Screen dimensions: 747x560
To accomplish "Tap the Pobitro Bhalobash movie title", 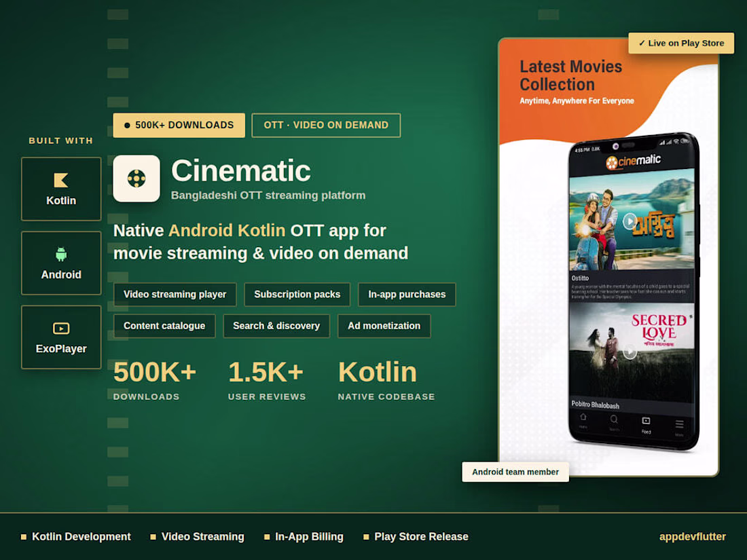I will [x=595, y=405].
